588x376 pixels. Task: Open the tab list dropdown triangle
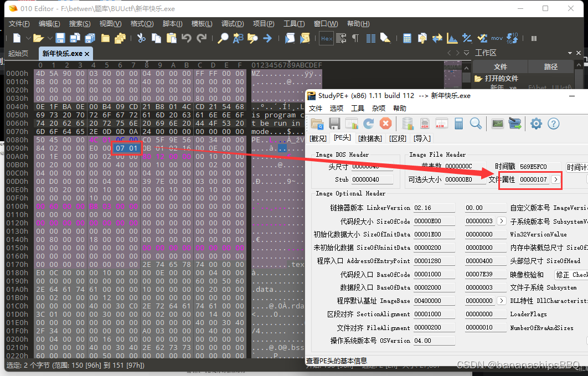pyautogui.click(x=467, y=53)
